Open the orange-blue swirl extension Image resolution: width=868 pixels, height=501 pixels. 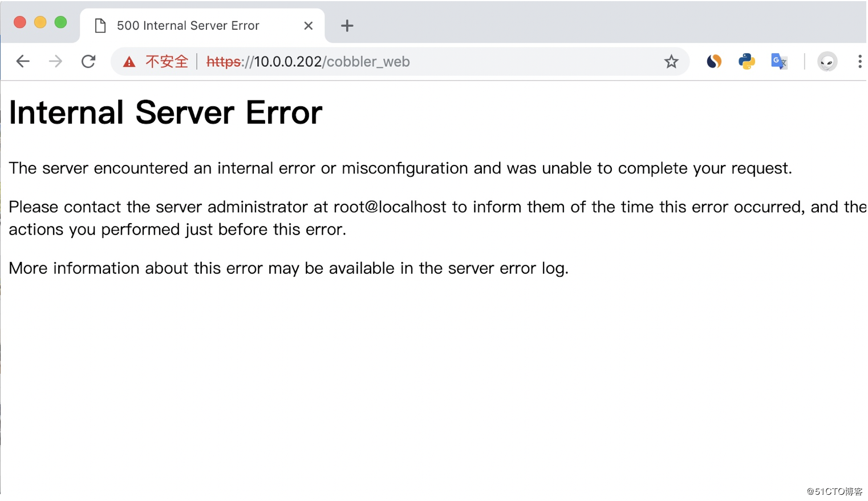click(x=714, y=61)
